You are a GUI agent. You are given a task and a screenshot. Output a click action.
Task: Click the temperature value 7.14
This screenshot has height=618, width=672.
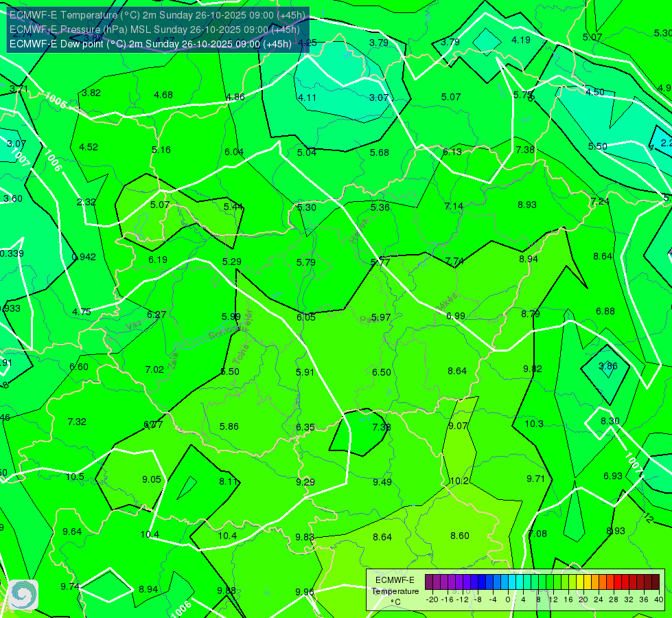click(454, 206)
